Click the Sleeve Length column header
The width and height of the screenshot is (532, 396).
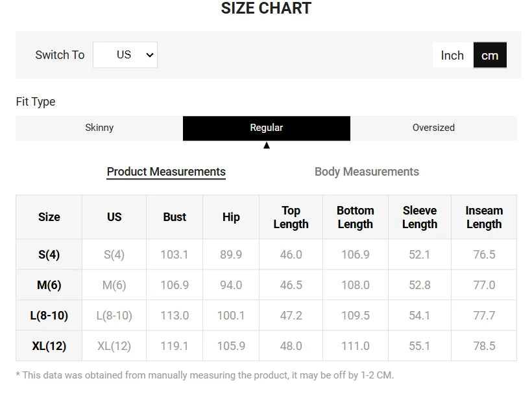click(x=420, y=217)
